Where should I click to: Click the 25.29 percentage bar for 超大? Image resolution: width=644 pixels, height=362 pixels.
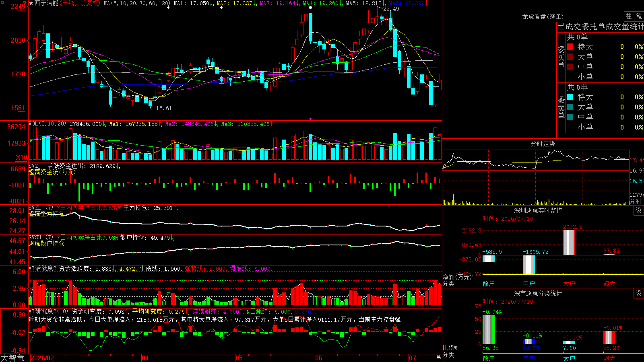609,337
